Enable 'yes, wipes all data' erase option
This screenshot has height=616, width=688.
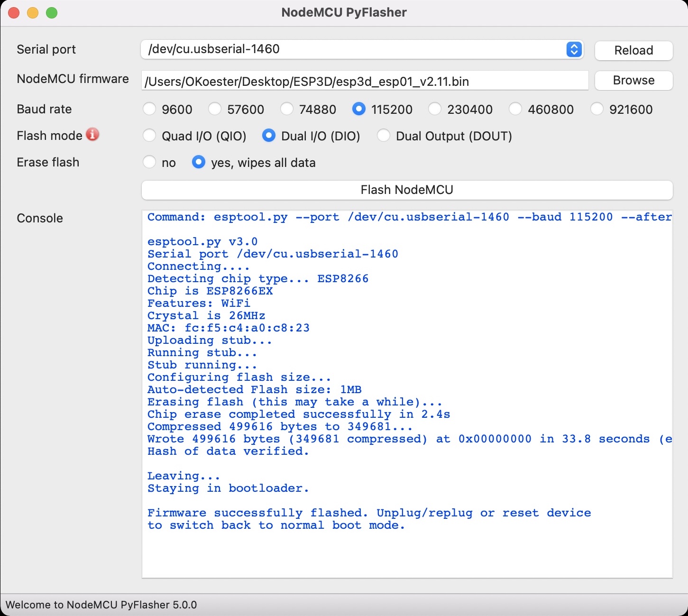199,162
